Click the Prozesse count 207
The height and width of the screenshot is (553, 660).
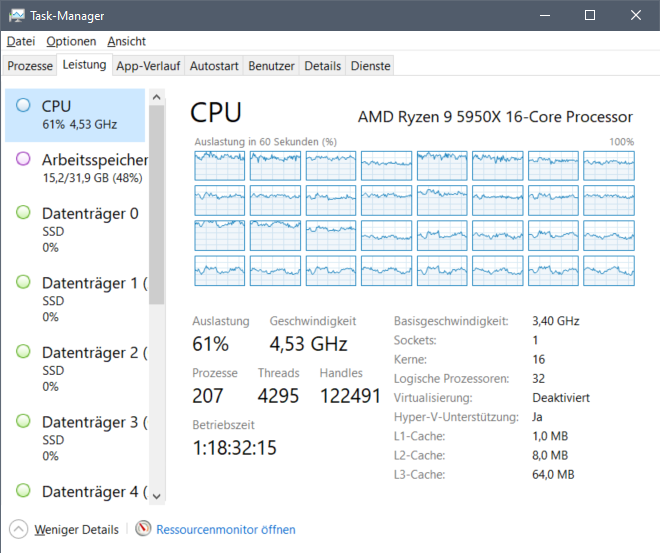[208, 396]
